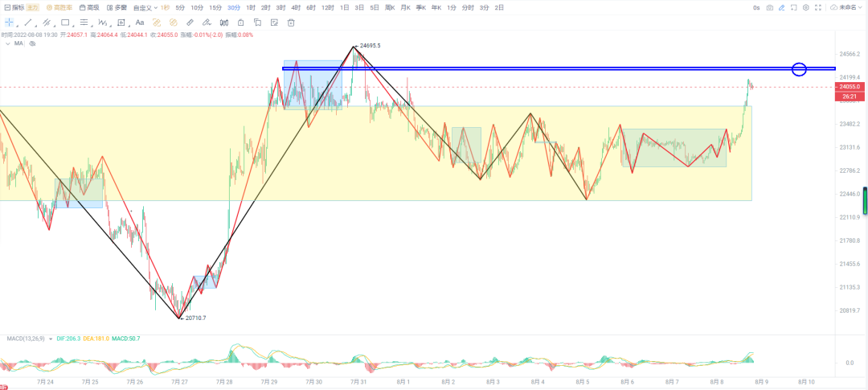Switch to 12时 timeframe
The image size is (868, 390).
(328, 8)
